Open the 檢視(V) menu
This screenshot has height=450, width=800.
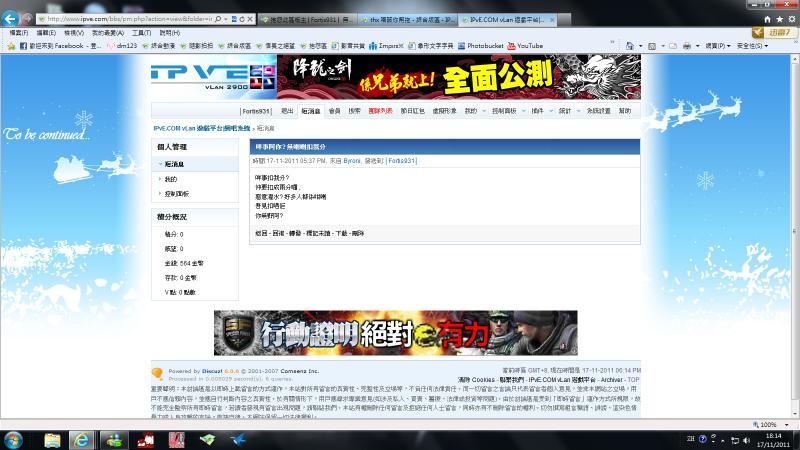coord(73,33)
